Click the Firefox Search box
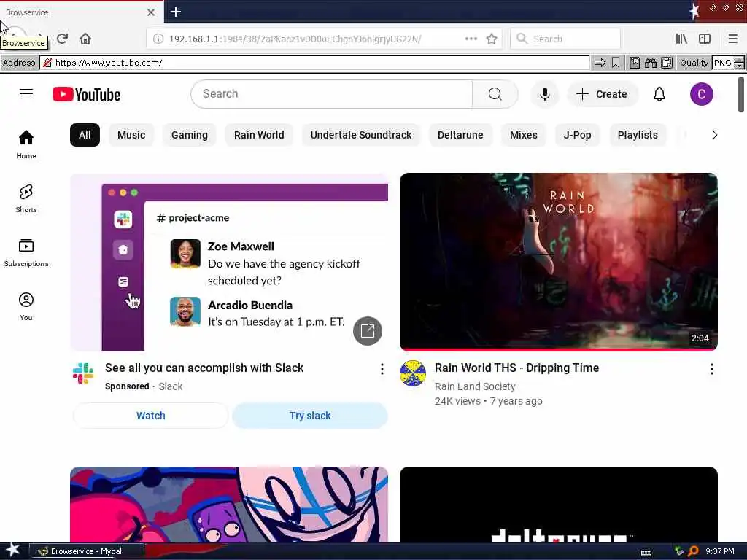 [565, 39]
